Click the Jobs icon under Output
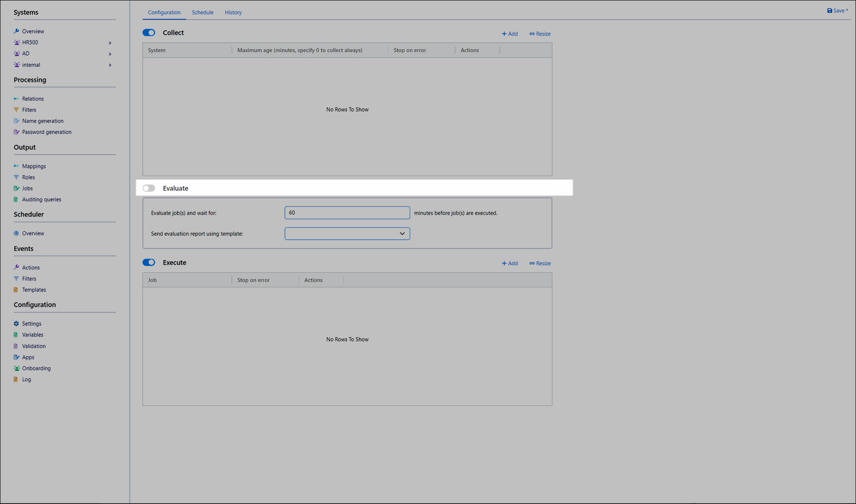The width and height of the screenshot is (856, 504). point(16,188)
